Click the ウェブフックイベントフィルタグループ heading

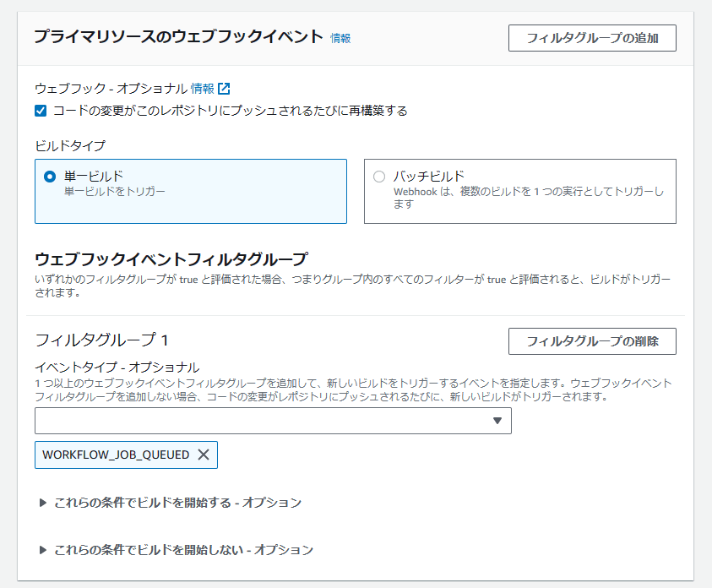(171, 259)
